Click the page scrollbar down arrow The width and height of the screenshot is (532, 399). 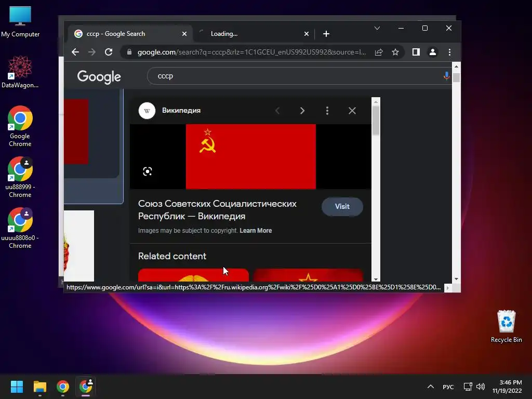point(456,279)
